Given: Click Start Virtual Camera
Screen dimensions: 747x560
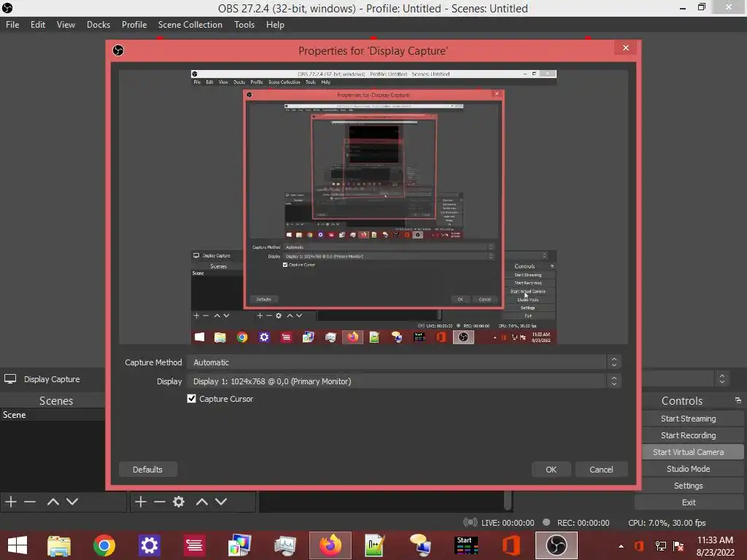Looking at the screenshot, I should tap(688, 452).
